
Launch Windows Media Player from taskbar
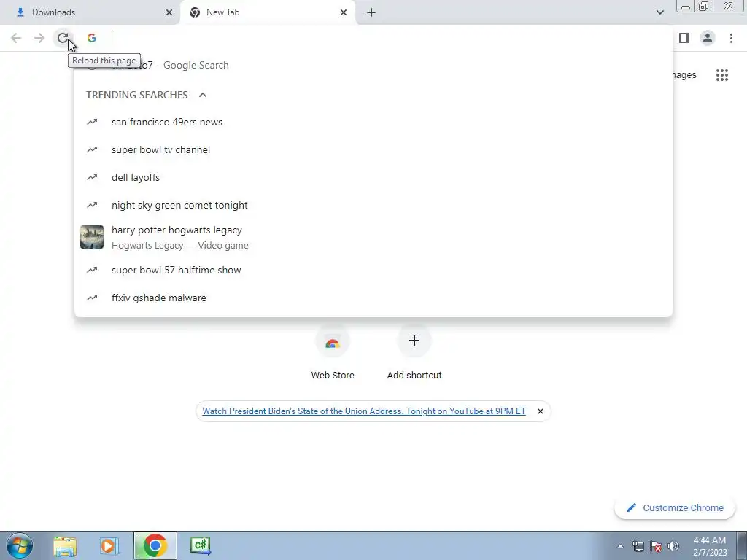point(109,545)
